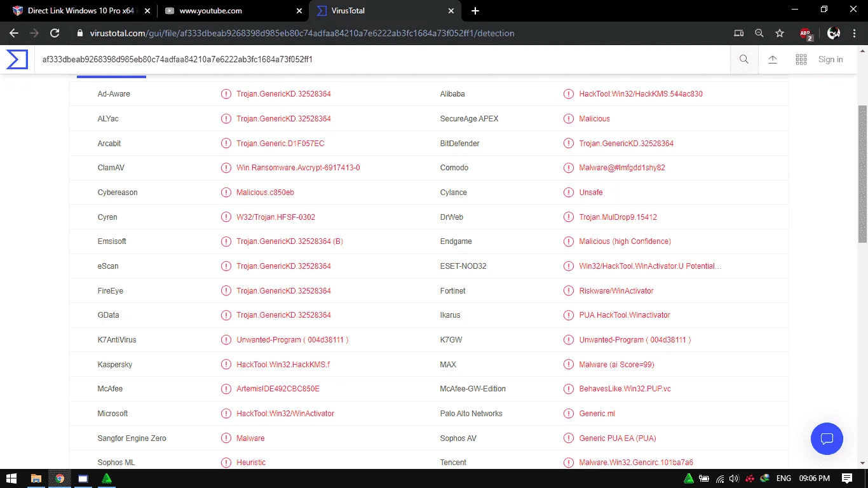Image resolution: width=868 pixels, height=488 pixels.
Task: Click the ClamAV result Win.Ransomware.Avcrypt-6917413-0
Action: [298, 168]
